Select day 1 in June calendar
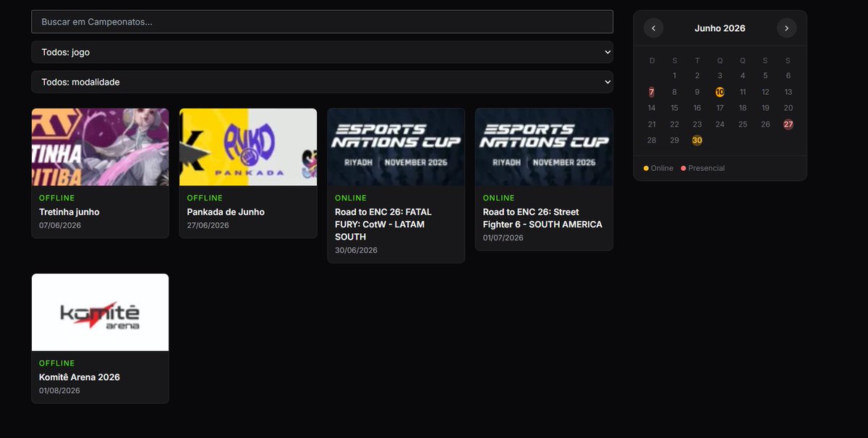The width and height of the screenshot is (868, 438). click(x=674, y=75)
